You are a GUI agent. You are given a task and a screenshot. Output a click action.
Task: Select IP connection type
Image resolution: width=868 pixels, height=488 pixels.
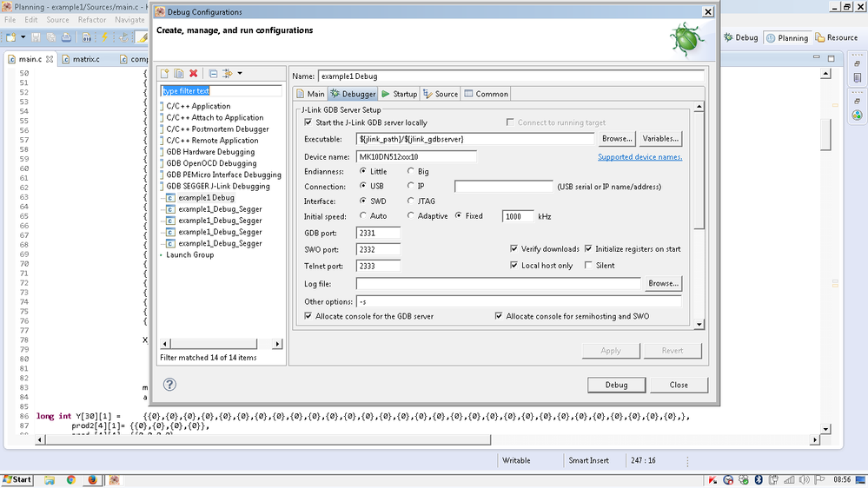click(x=411, y=186)
